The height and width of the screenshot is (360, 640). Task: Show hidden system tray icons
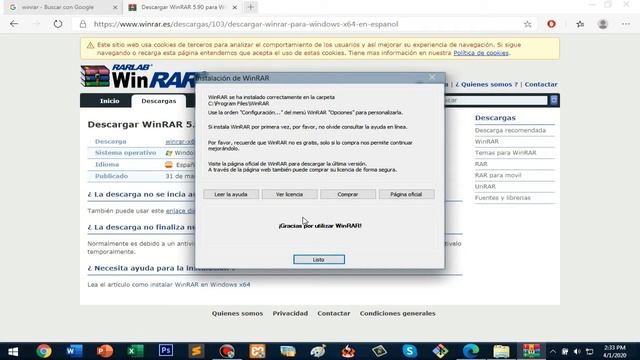(x=553, y=351)
